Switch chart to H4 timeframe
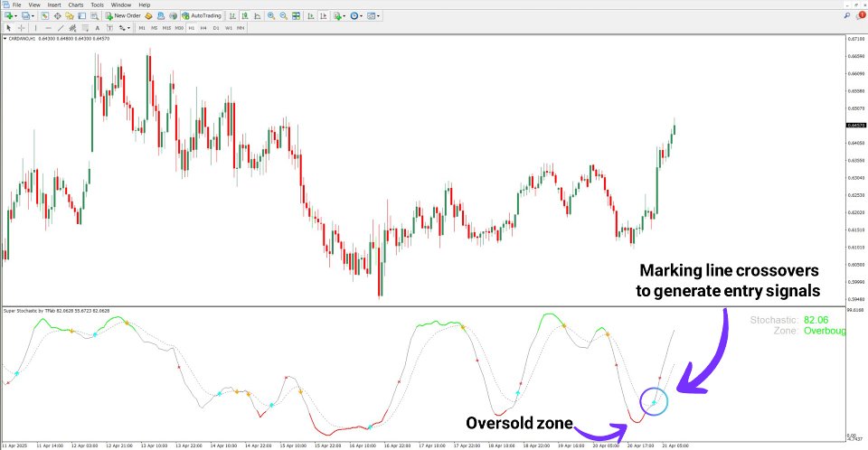Image resolution: width=868 pixels, height=450 pixels. 203,28
